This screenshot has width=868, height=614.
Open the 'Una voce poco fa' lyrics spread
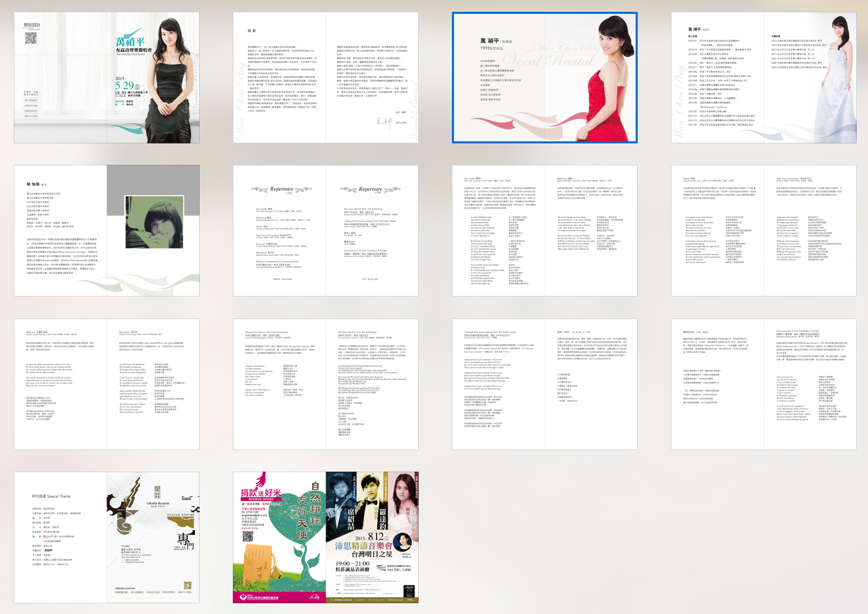pyautogui.click(x=764, y=384)
